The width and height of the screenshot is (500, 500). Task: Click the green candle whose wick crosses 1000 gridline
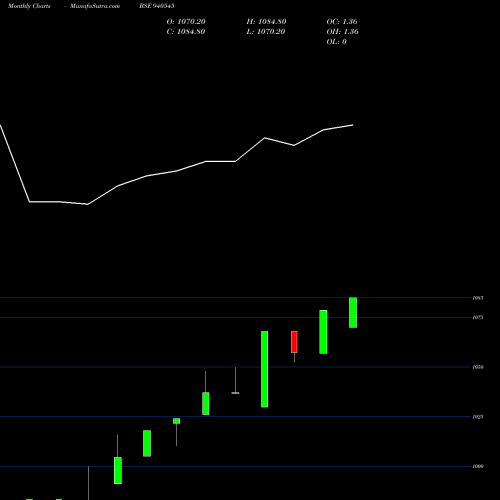[118, 470]
